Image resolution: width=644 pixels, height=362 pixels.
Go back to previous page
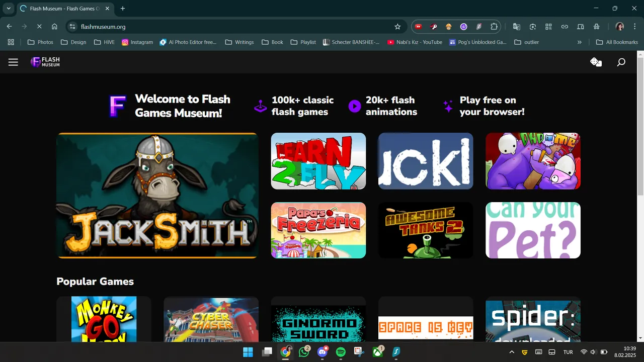(10, 27)
